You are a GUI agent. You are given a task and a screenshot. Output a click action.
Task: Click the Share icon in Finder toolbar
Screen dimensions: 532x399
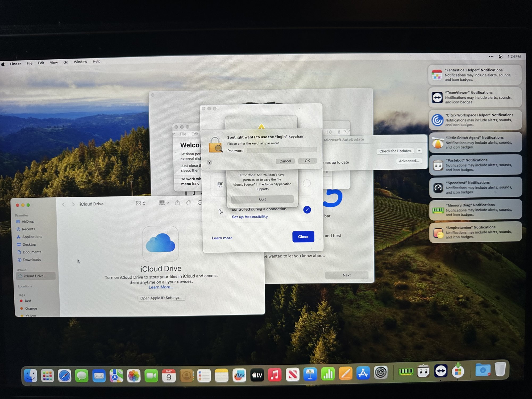click(x=177, y=203)
